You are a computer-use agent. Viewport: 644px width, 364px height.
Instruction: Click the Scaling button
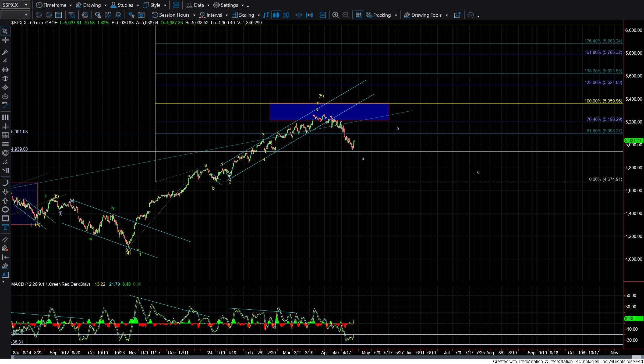[243, 15]
